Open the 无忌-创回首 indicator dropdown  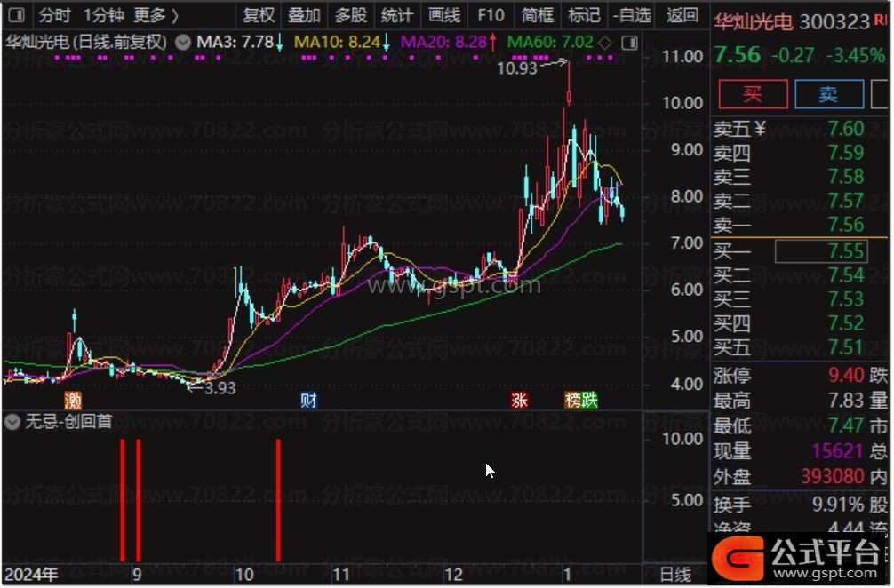[12, 422]
